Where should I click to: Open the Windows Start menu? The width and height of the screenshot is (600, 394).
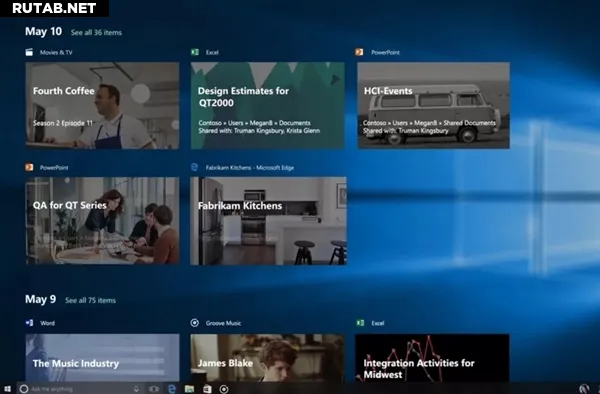point(7,389)
